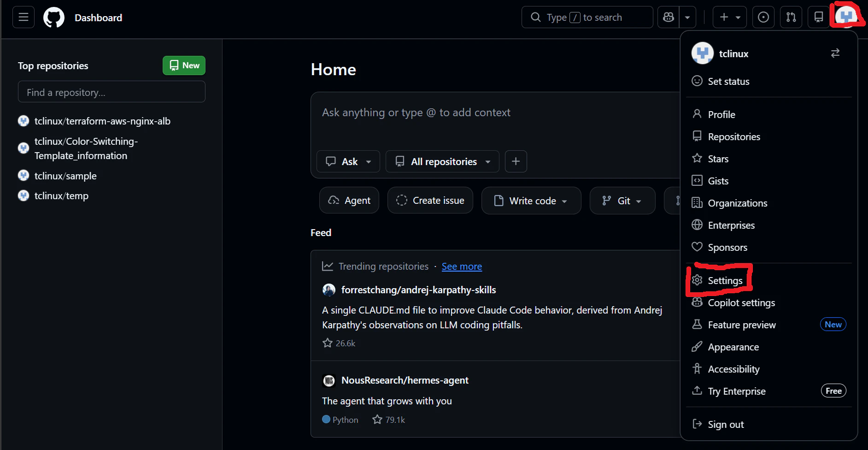Select the Agent button
This screenshot has width=868, height=450.
click(349, 201)
